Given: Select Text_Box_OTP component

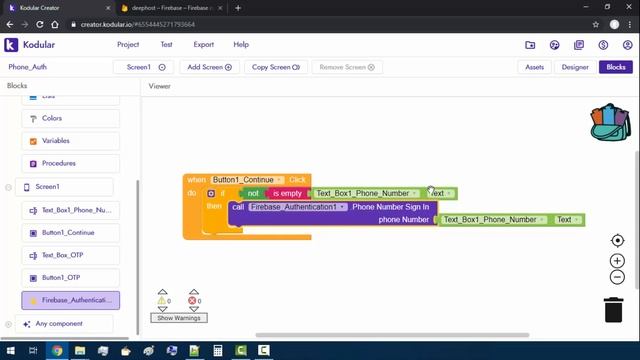Looking at the screenshot, I should coord(71,255).
